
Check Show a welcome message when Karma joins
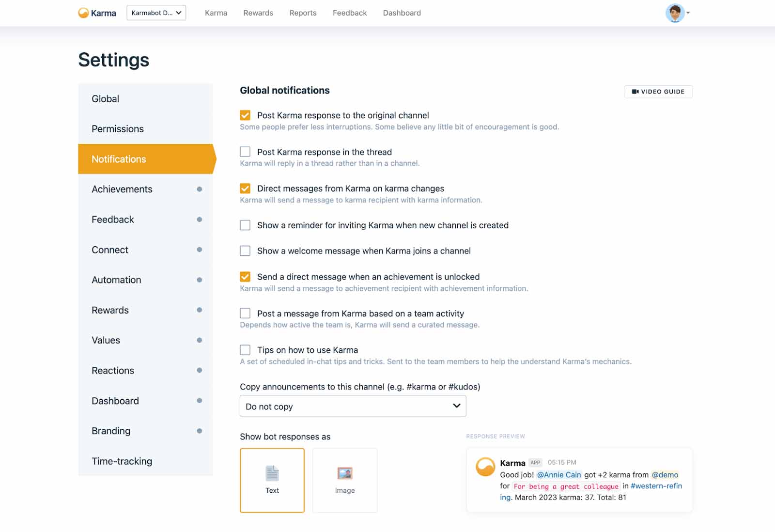tap(245, 250)
